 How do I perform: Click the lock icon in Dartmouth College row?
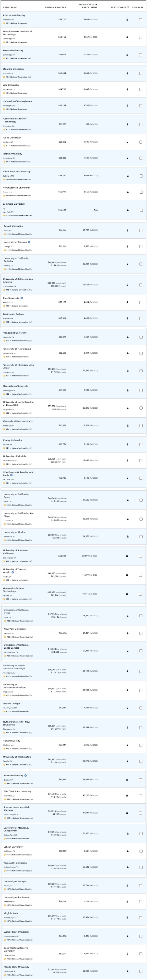point(127,318)
